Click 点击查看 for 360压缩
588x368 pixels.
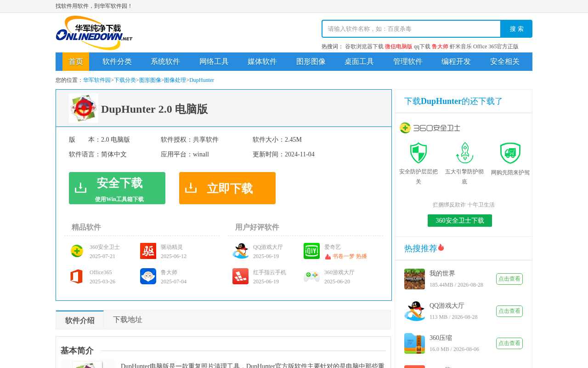509,343
